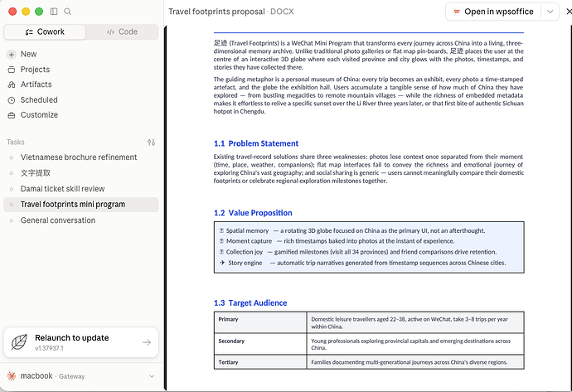Open the 文字提取 task
The image size is (572, 392).
(x=81, y=173)
